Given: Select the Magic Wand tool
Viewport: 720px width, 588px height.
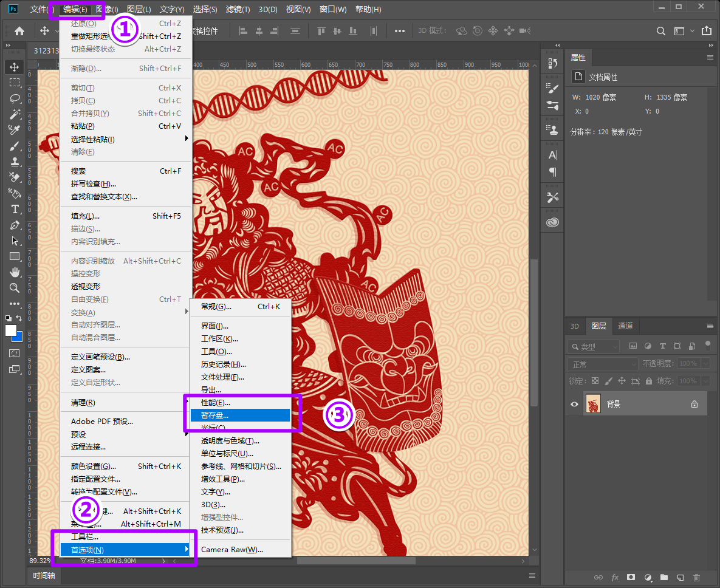Looking at the screenshot, I should [x=15, y=114].
